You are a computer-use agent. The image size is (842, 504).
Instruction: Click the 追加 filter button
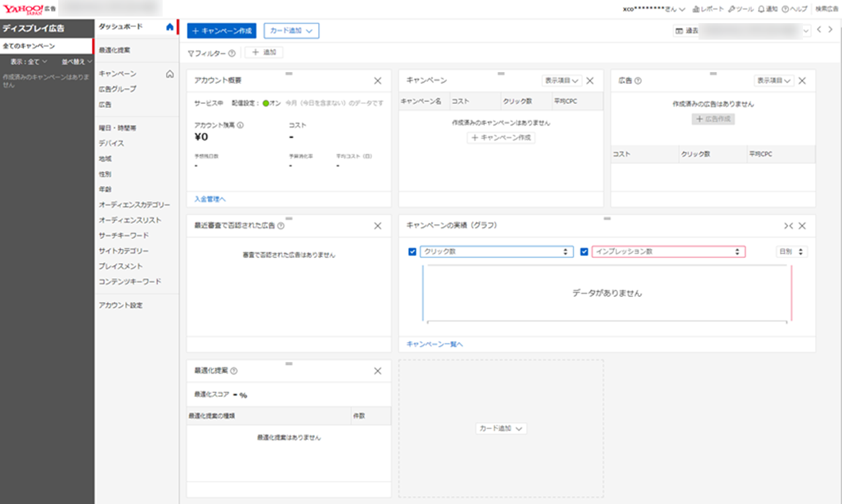[x=264, y=53]
